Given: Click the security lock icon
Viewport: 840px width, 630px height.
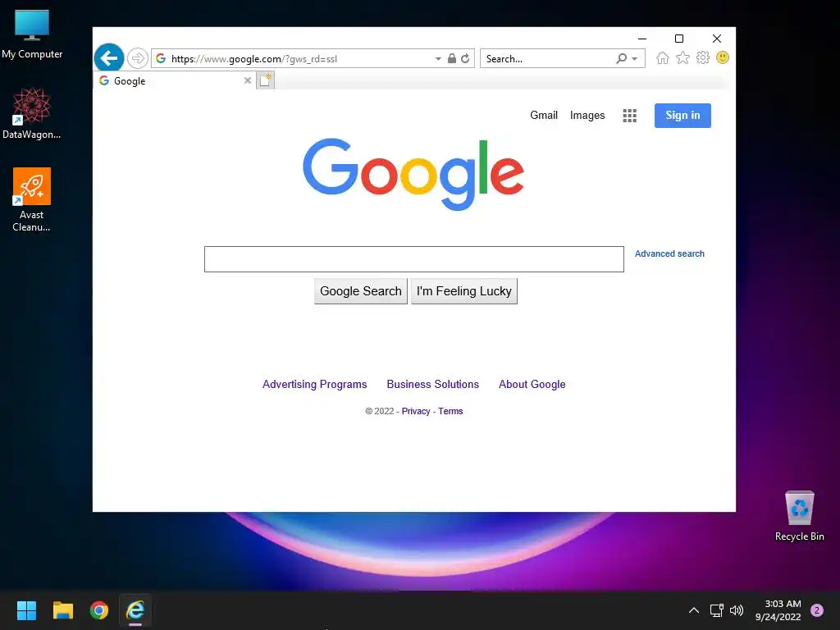Looking at the screenshot, I should [452, 58].
